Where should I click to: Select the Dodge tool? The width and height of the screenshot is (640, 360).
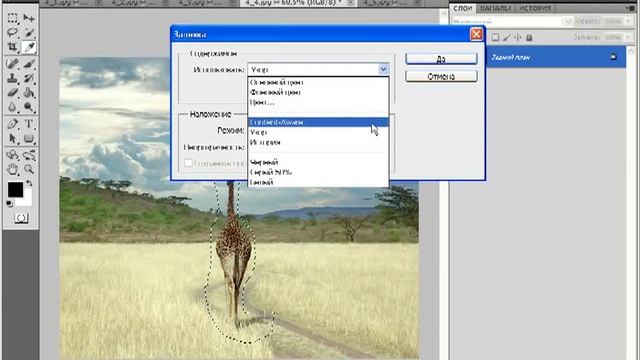29,107
